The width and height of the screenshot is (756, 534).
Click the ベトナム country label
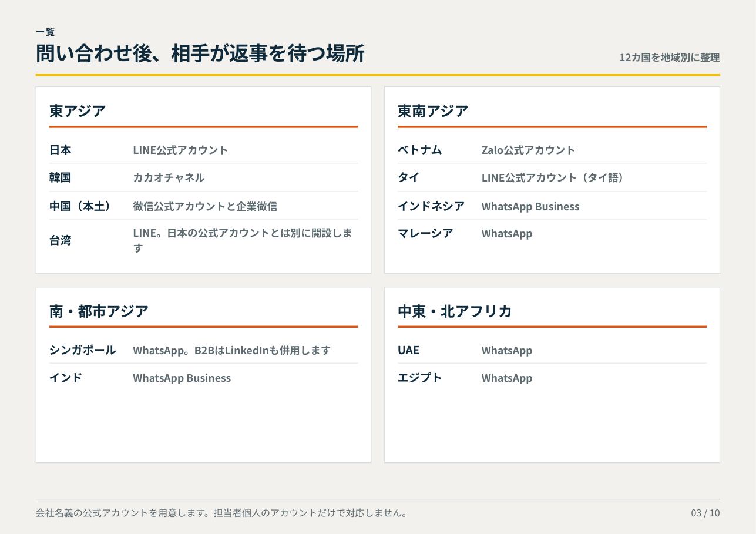pyautogui.click(x=419, y=150)
